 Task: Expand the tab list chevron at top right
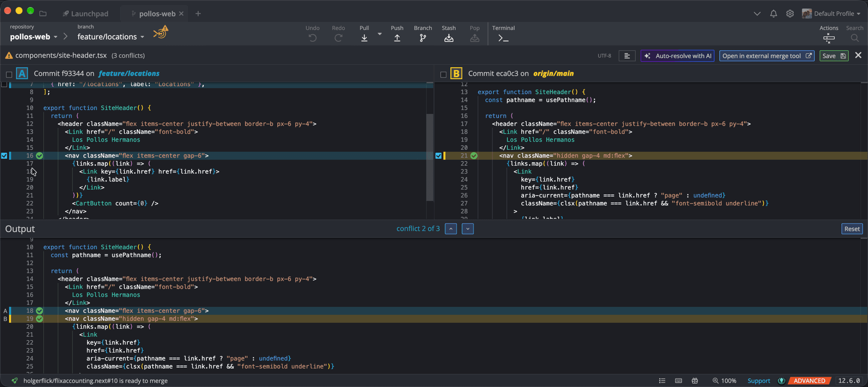[x=757, y=13]
